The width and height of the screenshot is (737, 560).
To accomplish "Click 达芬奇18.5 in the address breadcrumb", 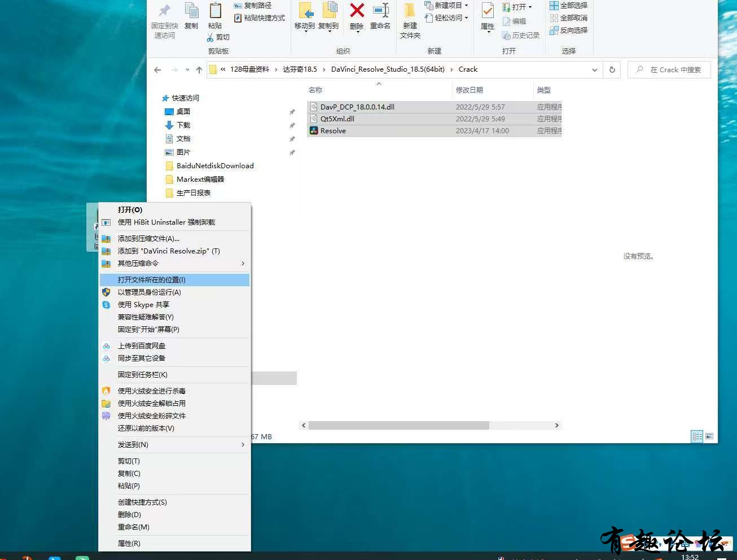I will click(300, 69).
